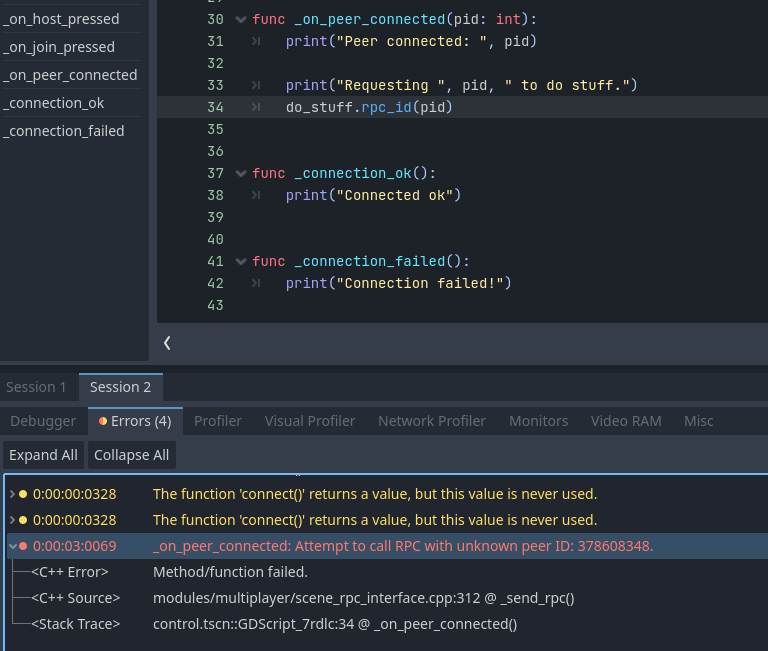This screenshot has height=651, width=768.
Task: Place cursor on do_stuff.rpc_id(pid) line
Action: pyautogui.click(x=369, y=107)
